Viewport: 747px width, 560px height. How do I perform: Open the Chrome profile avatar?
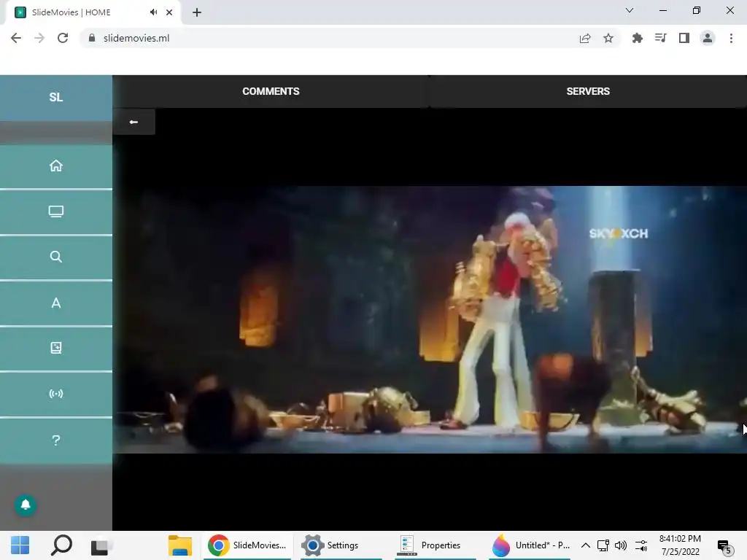[x=708, y=38]
